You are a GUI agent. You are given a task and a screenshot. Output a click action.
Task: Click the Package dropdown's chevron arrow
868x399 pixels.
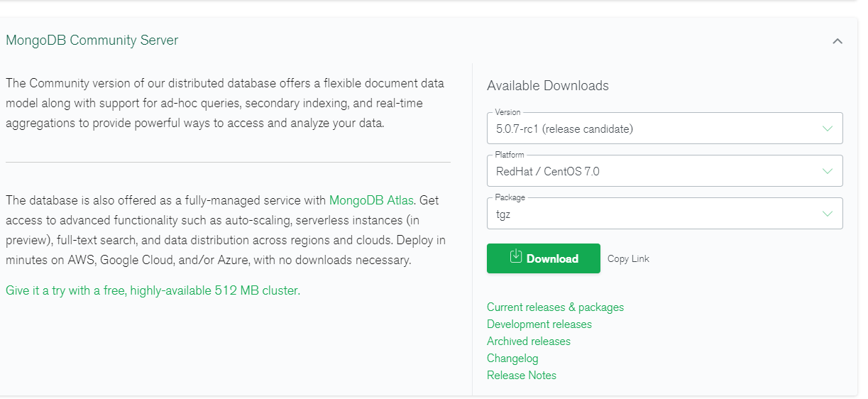click(827, 214)
